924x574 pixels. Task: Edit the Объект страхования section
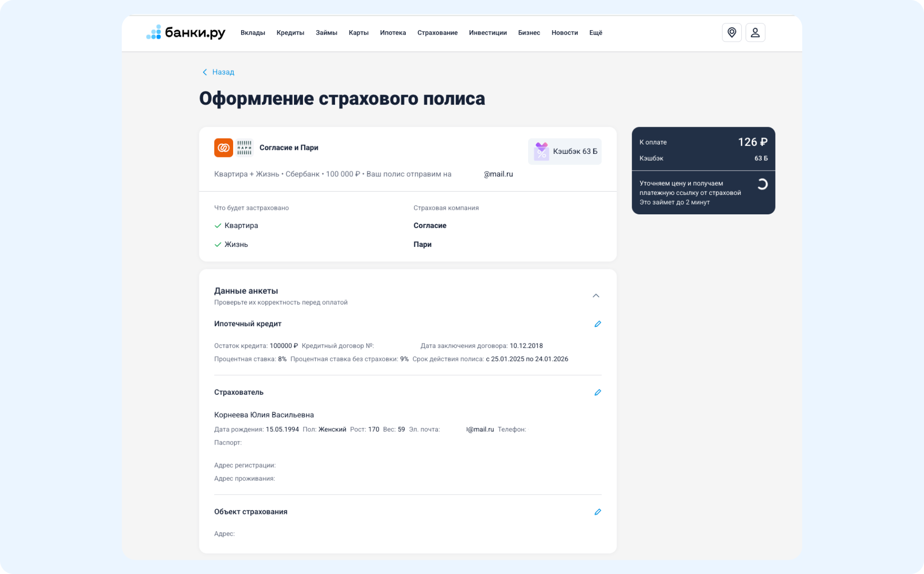(x=598, y=512)
